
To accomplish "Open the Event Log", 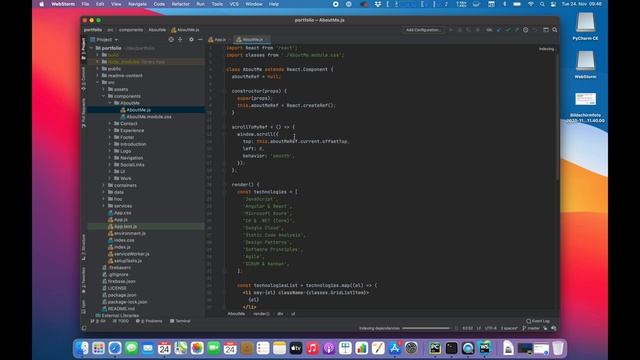I will click(538, 321).
